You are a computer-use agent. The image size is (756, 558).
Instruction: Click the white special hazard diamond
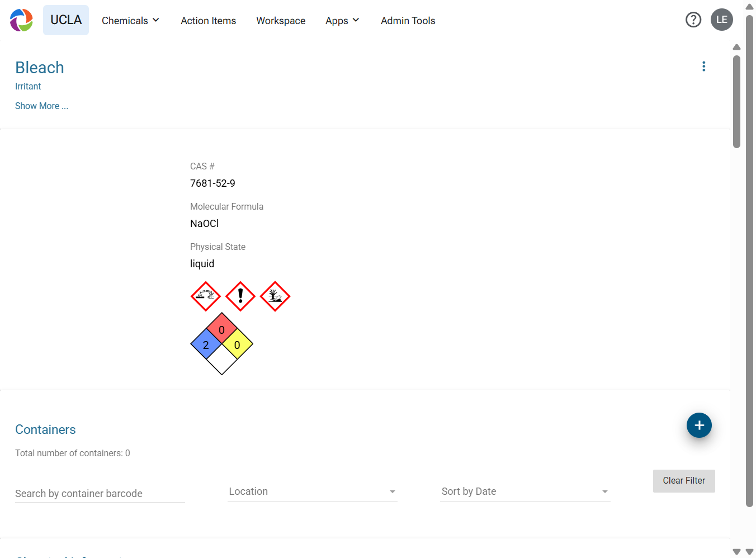pos(222,360)
